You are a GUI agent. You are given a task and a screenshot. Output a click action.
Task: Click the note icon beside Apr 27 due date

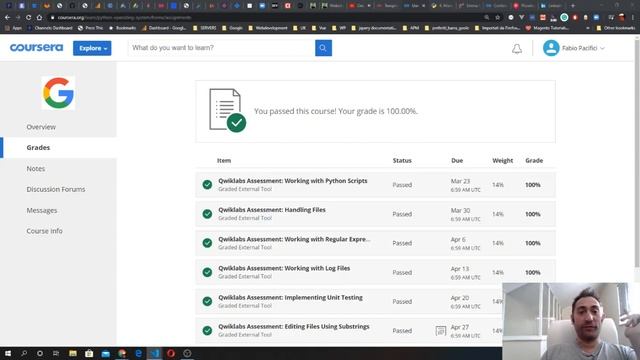point(440,331)
